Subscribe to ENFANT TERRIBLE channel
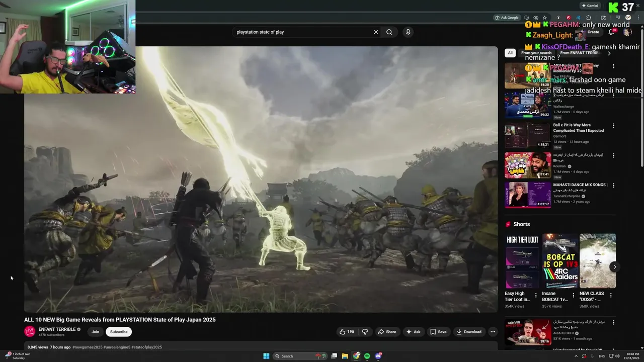This screenshot has height=362, width=644. click(119, 332)
